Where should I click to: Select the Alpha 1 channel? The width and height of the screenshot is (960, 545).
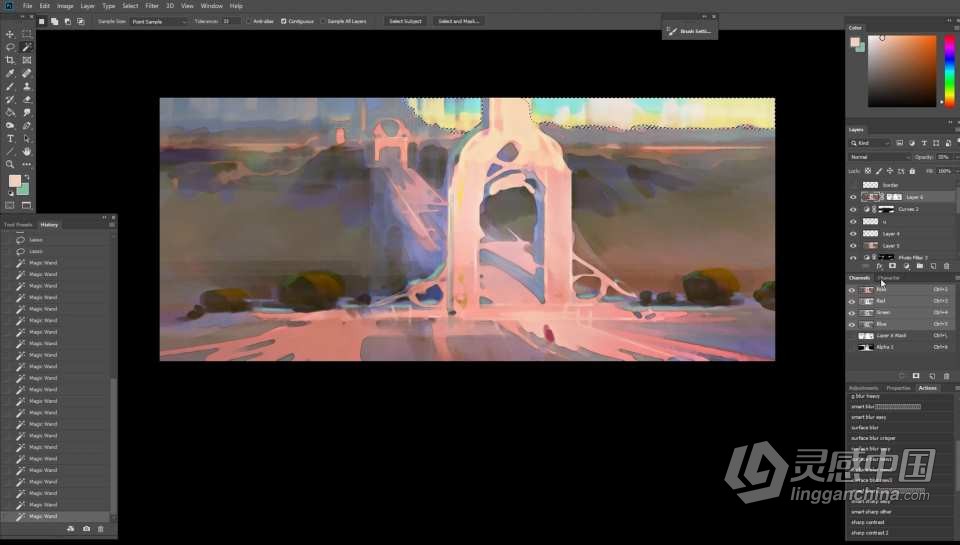900,347
